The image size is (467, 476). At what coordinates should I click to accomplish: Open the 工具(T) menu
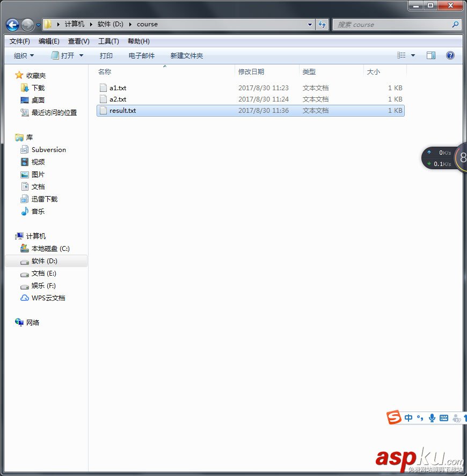tap(108, 41)
